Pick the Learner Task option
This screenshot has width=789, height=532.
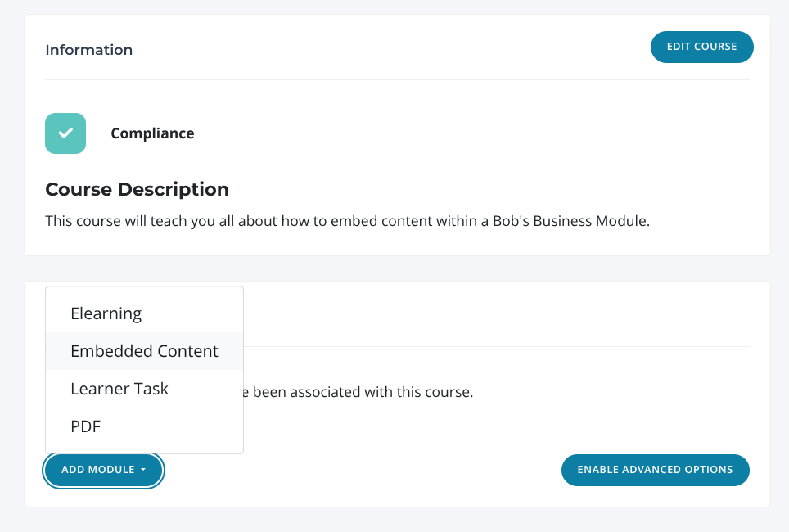[x=119, y=389]
